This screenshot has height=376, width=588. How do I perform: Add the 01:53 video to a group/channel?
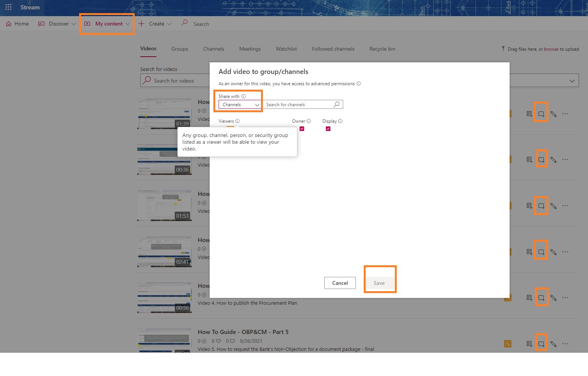point(541,206)
